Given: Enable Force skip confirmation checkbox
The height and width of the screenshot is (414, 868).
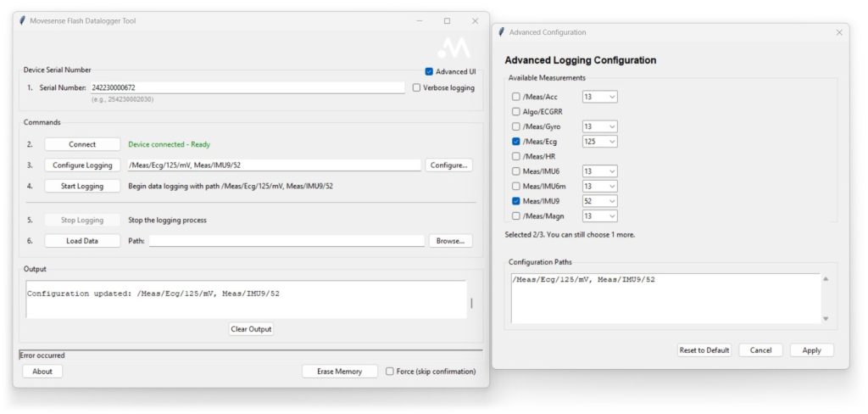Looking at the screenshot, I should coord(390,371).
